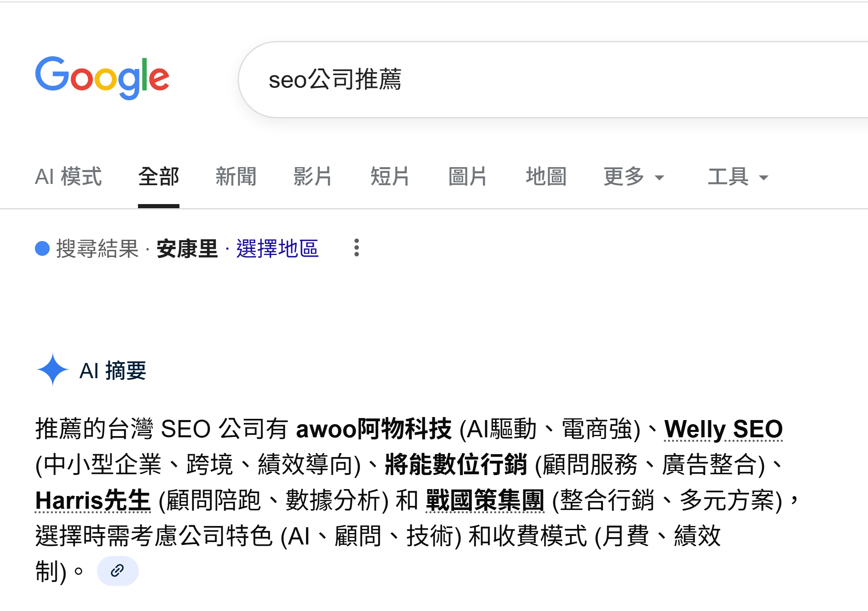868x611 pixels.
Task: Expand the 更多 dropdown
Action: pos(634,177)
